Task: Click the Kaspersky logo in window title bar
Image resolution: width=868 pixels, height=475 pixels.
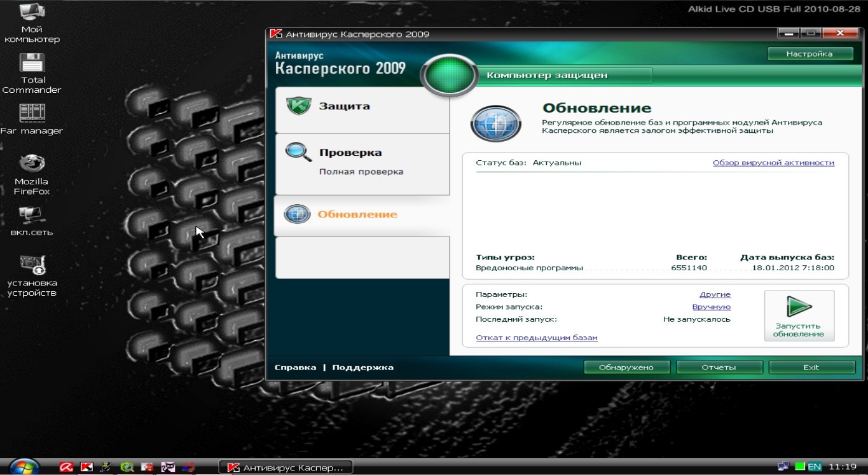Action: [276, 34]
